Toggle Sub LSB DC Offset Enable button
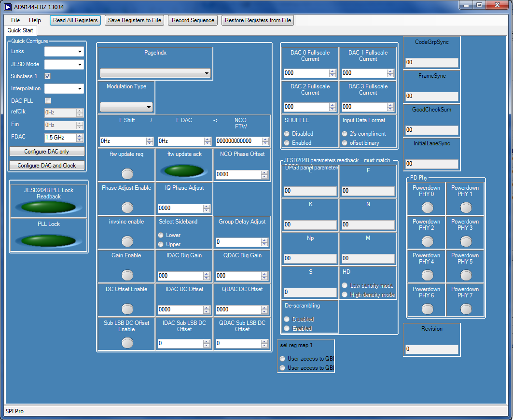This screenshot has height=420, width=513. (x=127, y=343)
